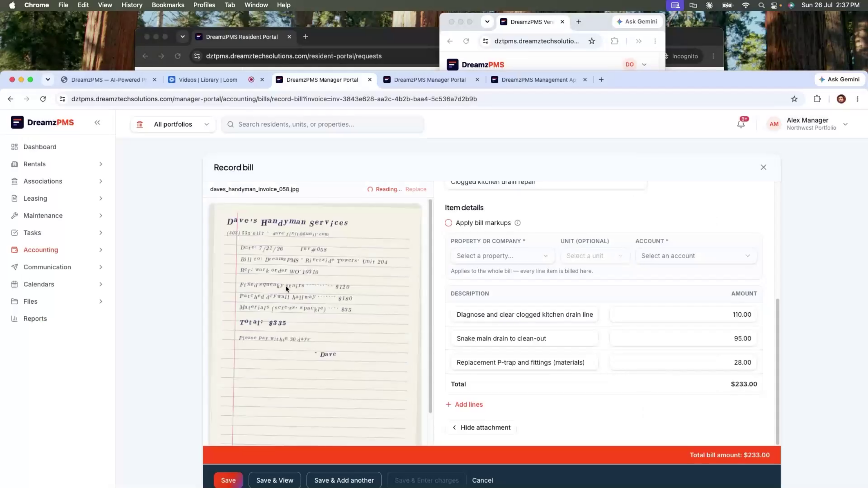The height and width of the screenshot is (488, 868).
Task: Click the Accounting wallet icon
Action: tap(14, 250)
